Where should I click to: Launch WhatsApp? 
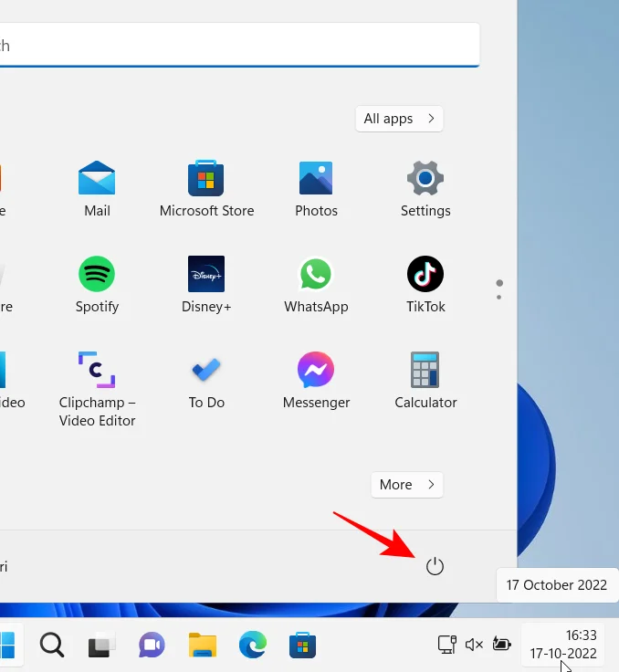coord(316,285)
